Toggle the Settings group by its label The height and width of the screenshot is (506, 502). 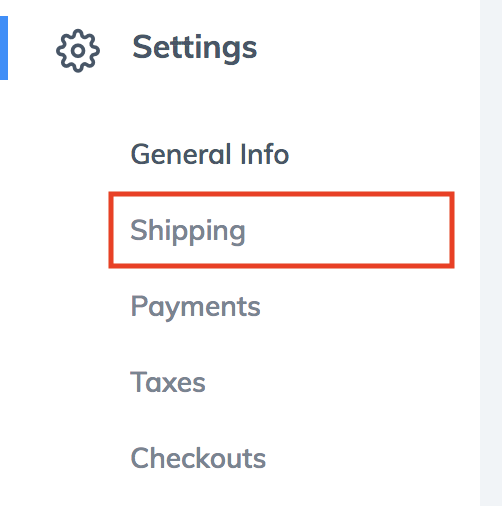click(x=195, y=49)
